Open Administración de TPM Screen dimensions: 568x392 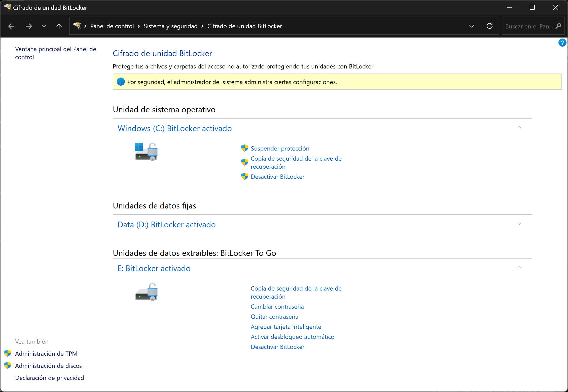coord(46,354)
